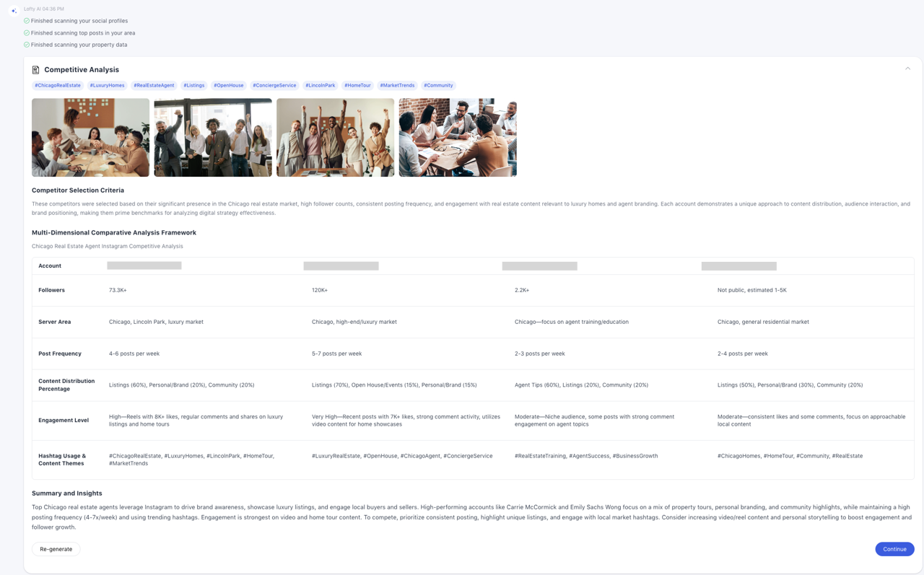The width and height of the screenshot is (924, 575).
Task: Pick the #MarketTrends hashtag chip
Action: [397, 85]
